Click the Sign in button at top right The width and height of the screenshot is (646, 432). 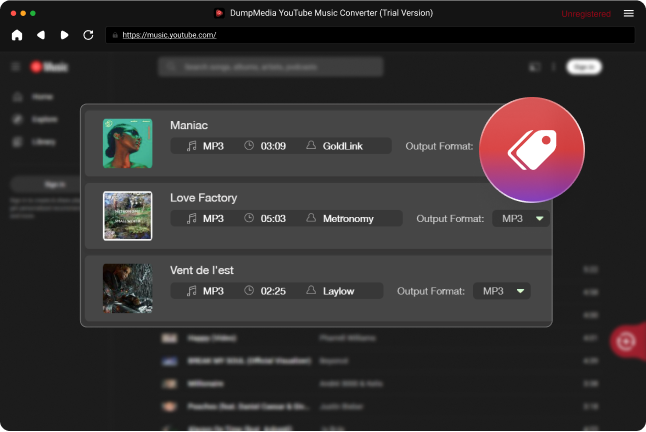pos(584,67)
